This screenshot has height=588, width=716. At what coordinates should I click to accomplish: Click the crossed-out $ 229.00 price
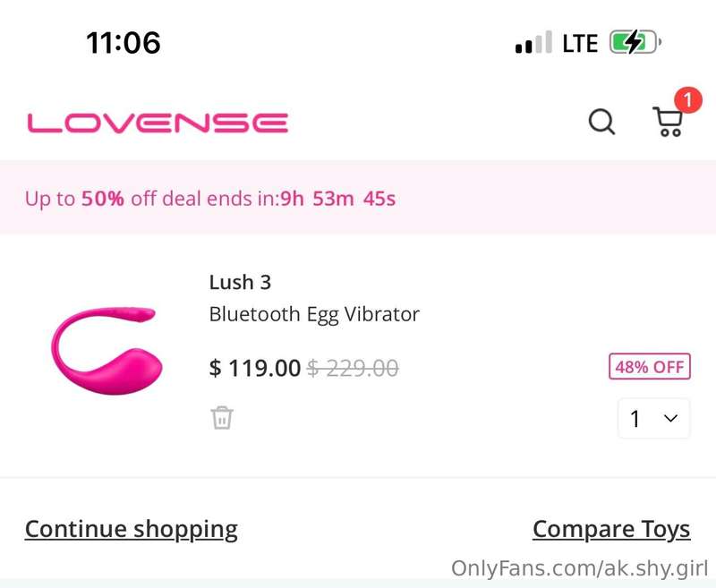(353, 368)
